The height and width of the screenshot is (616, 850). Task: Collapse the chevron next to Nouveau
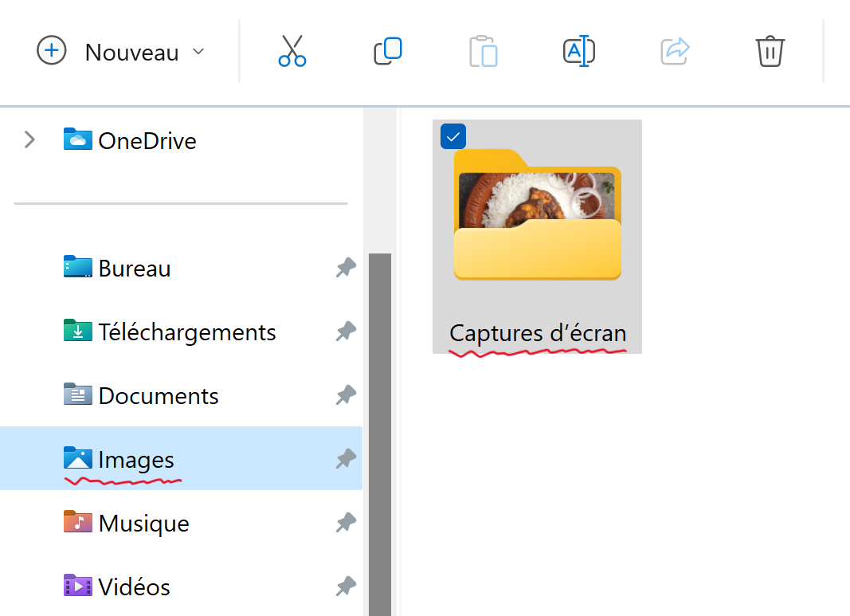198,51
